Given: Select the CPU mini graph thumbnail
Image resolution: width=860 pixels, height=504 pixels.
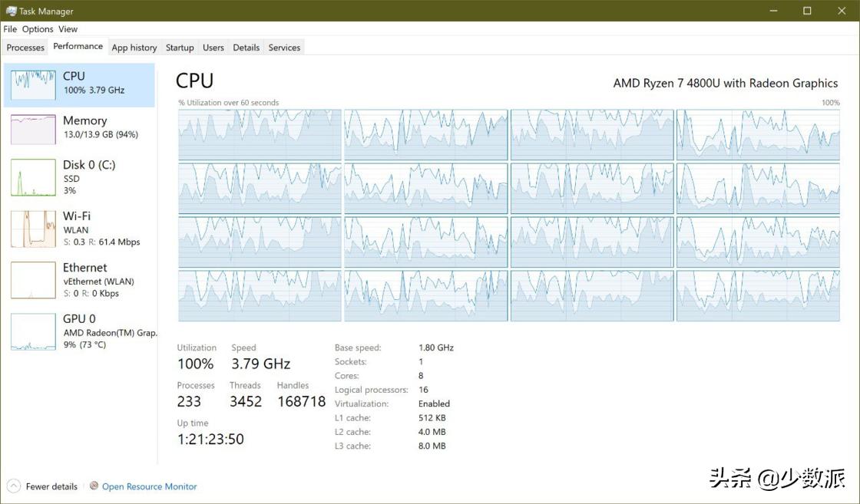Looking at the screenshot, I should pos(34,85).
